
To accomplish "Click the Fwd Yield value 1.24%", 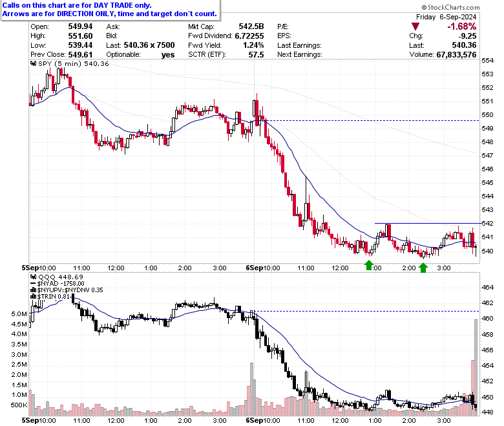I will (x=253, y=45).
